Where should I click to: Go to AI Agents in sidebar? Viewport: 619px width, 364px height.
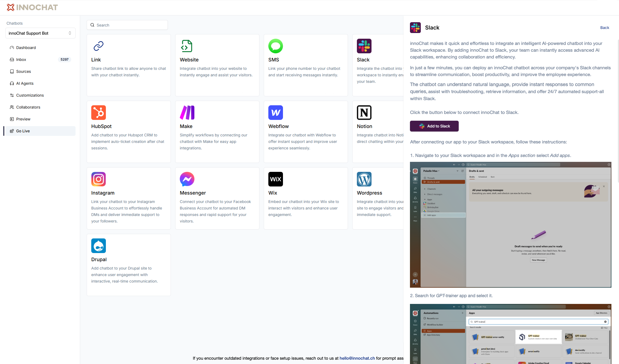[x=25, y=83]
